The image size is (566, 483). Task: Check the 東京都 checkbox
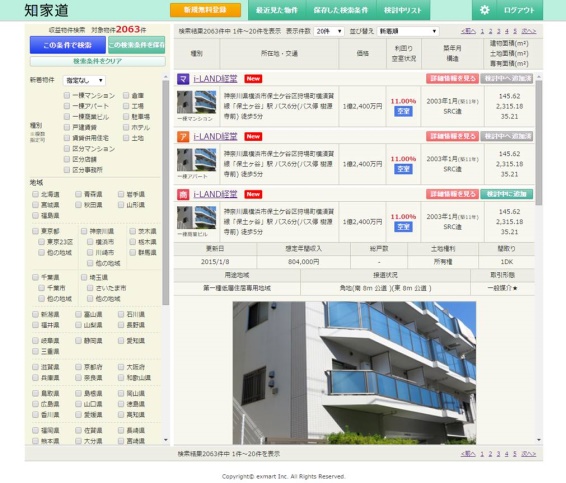(x=35, y=231)
